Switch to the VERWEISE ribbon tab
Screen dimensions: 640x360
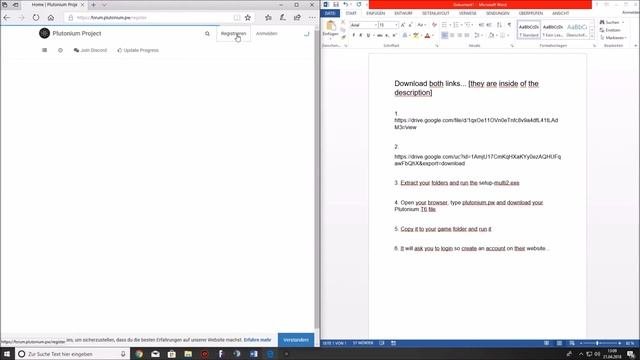point(467,13)
